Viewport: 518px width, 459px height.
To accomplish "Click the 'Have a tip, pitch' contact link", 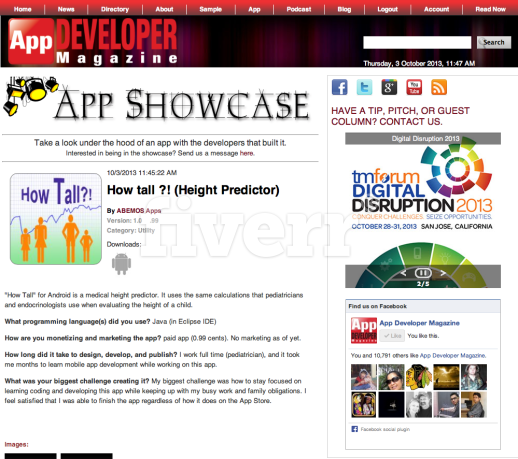I will tap(400, 116).
